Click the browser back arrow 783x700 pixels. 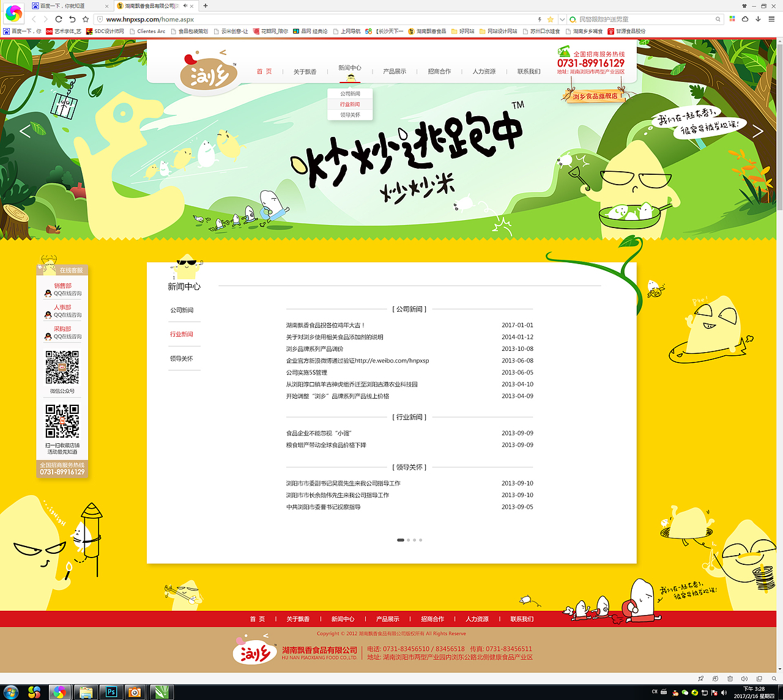(34, 19)
